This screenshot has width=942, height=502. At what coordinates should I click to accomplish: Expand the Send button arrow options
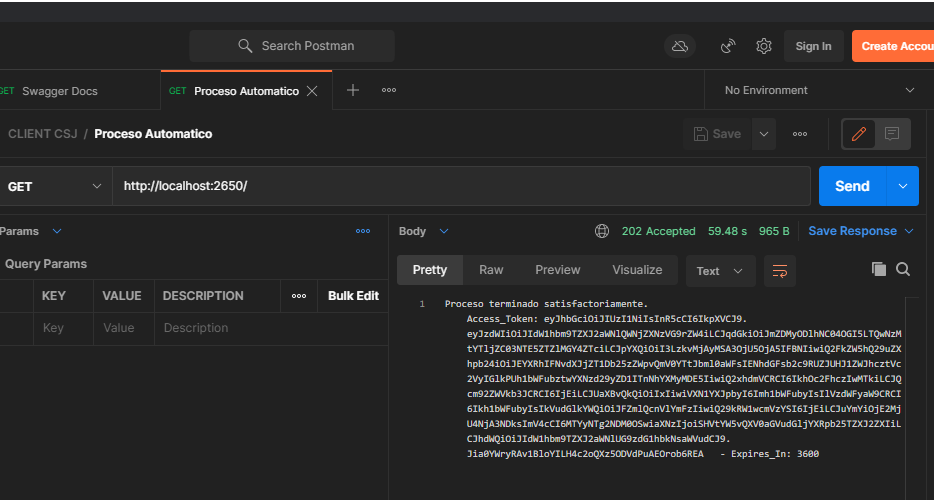[903, 186]
